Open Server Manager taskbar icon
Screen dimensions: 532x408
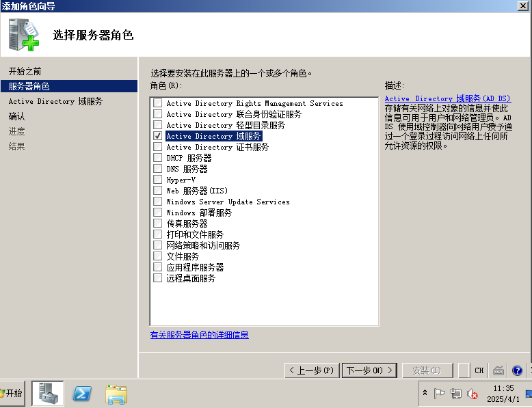(x=48, y=393)
